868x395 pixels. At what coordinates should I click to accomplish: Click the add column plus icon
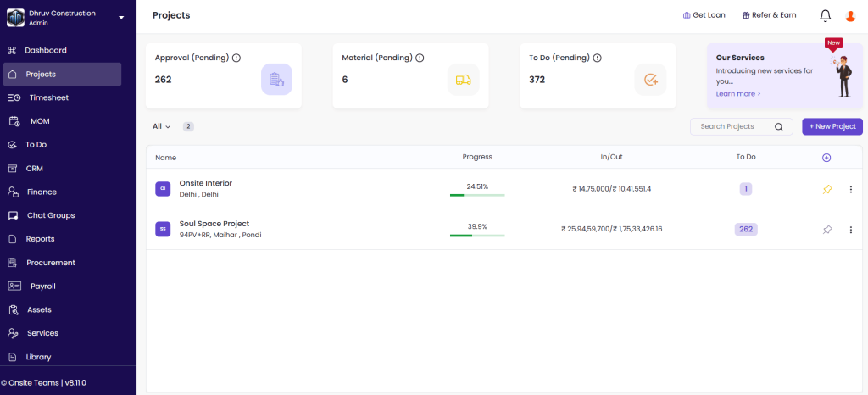pyautogui.click(x=826, y=158)
